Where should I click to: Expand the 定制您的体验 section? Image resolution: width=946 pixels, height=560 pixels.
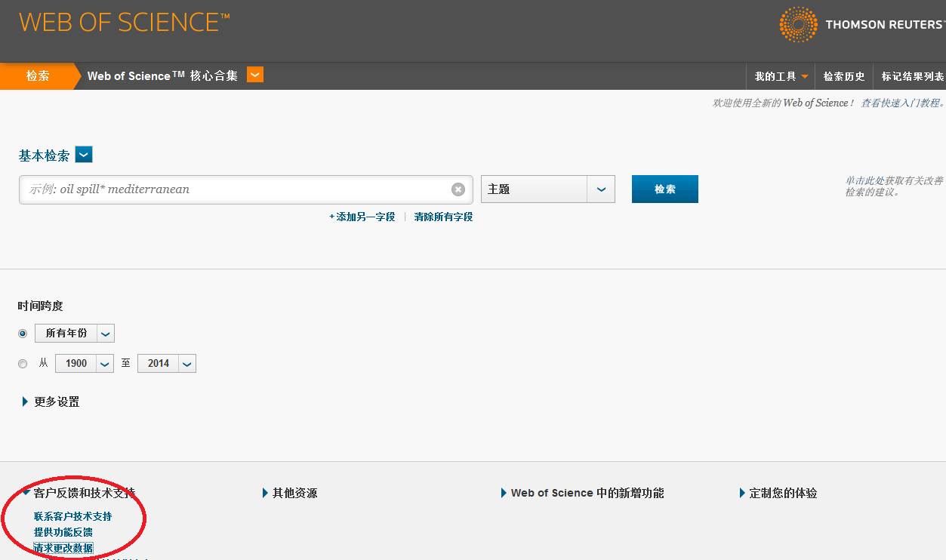click(x=778, y=493)
